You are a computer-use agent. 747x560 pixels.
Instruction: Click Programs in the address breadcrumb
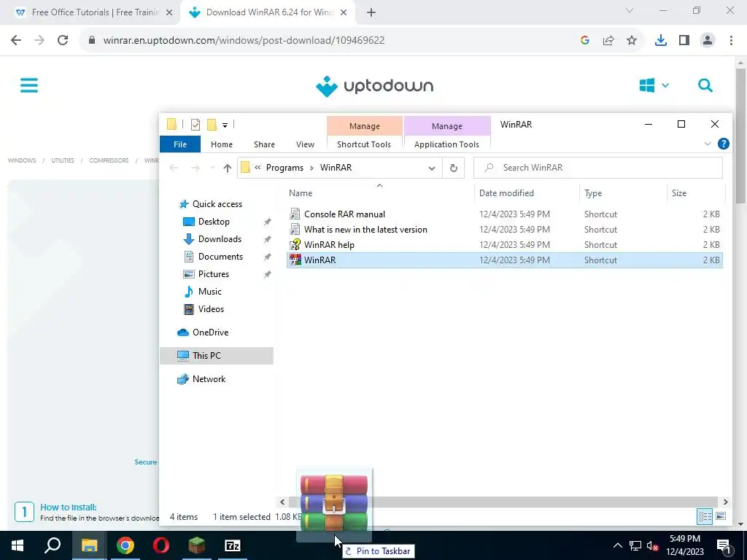pos(285,168)
